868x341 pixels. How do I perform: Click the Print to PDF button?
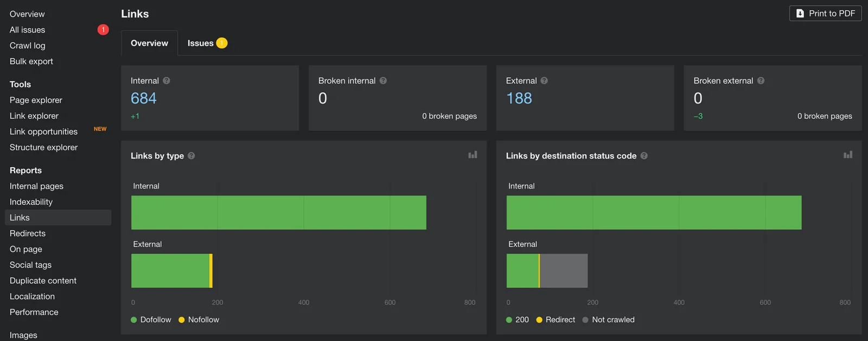[x=825, y=14]
